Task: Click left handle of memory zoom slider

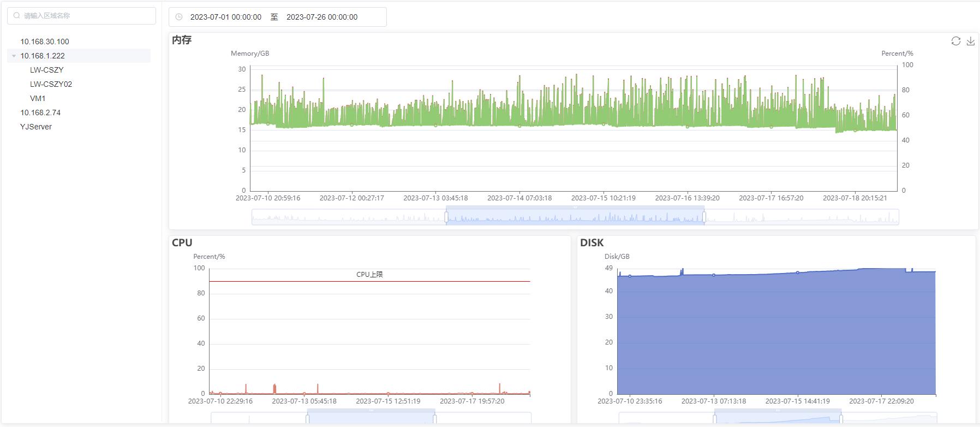Action: click(446, 217)
